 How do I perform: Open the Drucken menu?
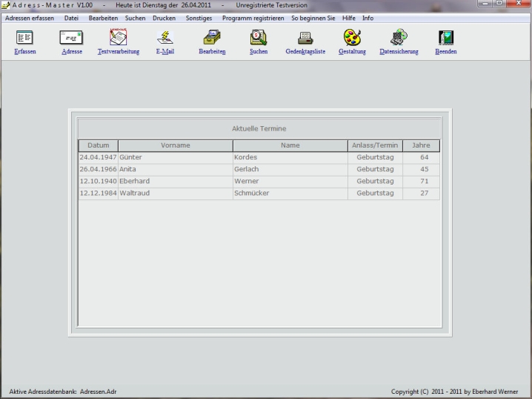point(164,18)
